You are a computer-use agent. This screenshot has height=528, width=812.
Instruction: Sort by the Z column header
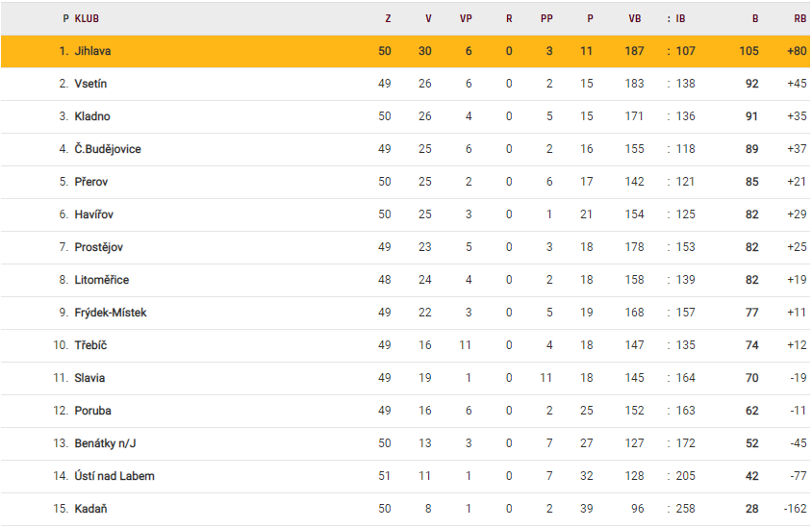(x=388, y=18)
